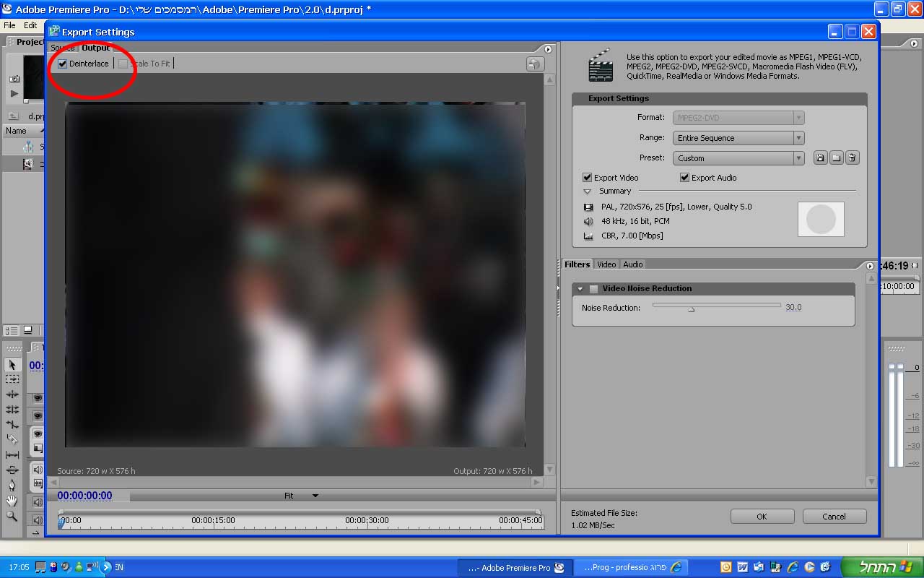
Task: Uncheck the Export Audio checkbox
Action: 685,178
